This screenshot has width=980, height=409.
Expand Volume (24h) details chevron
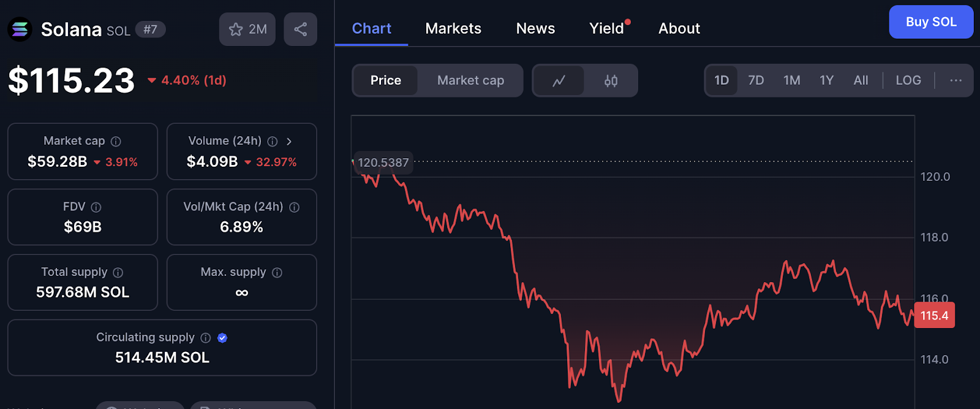(289, 142)
